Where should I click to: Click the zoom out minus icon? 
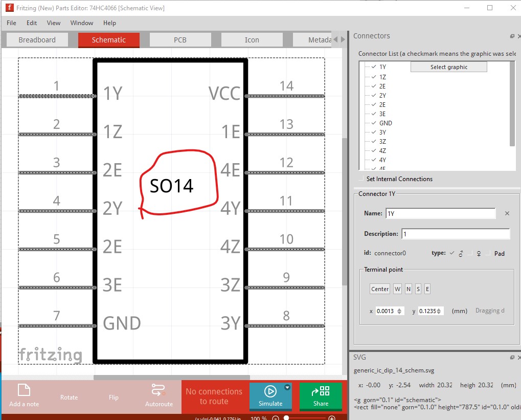coord(276,418)
